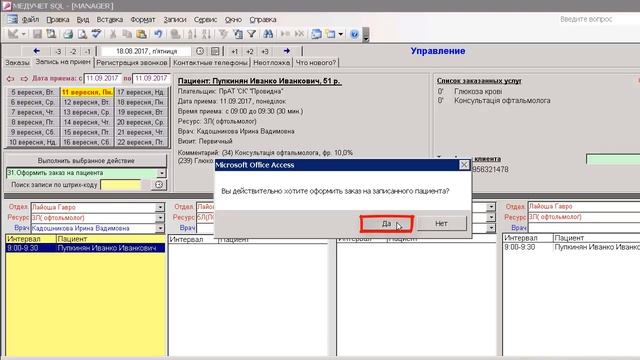
Task: Switch to the Регистрация звонков tab
Action: tap(131, 62)
